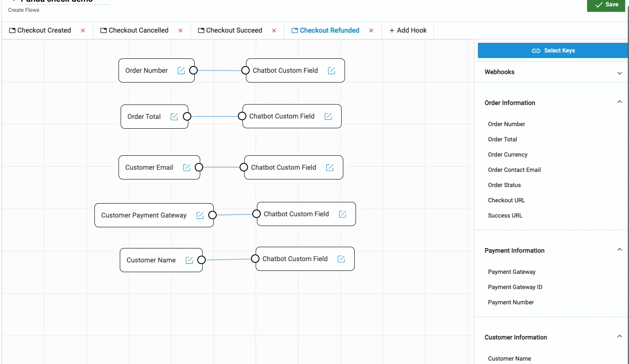Click input connector of Chatbot field for Order Total
The width and height of the screenshot is (629, 364).
point(242,116)
